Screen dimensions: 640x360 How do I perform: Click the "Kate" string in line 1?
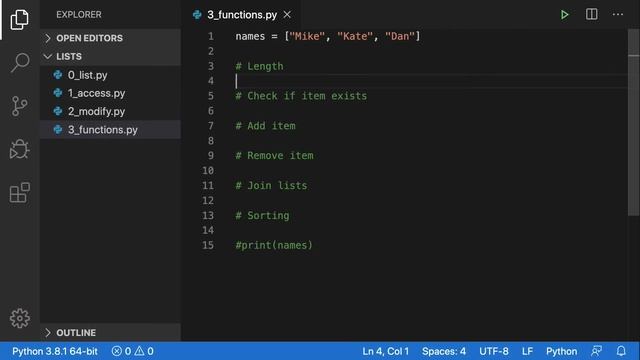(355, 36)
